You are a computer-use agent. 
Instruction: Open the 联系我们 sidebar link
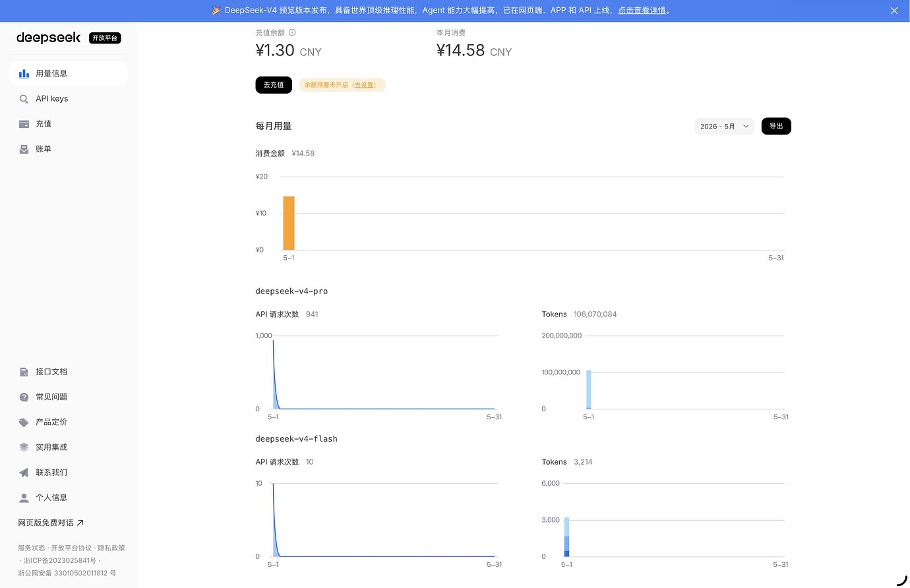68,473
